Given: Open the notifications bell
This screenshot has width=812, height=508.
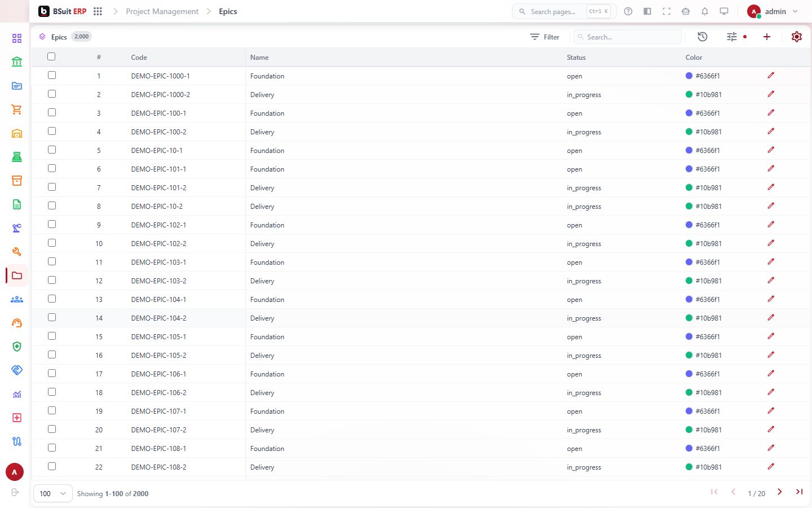Looking at the screenshot, I should pyautogui.click(x=705, y=11).
